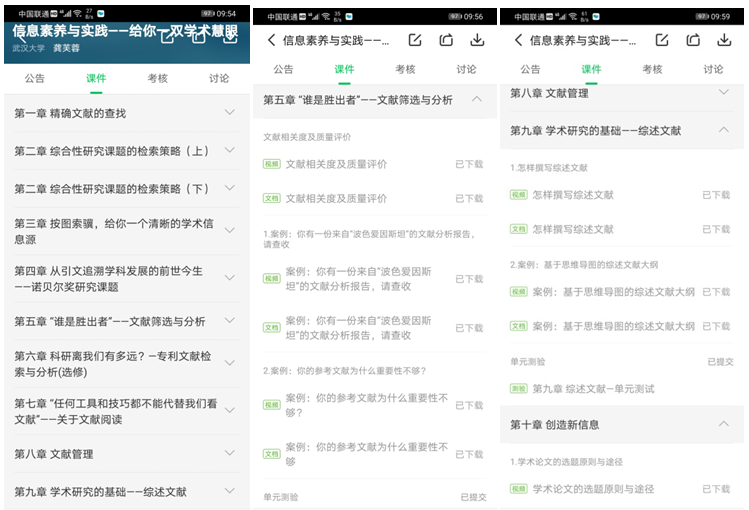Image resolution: width=749 pixels, height=510 pixels.
Task: Collapse 第九章 chapter in right screen
Action: [724, 130]
